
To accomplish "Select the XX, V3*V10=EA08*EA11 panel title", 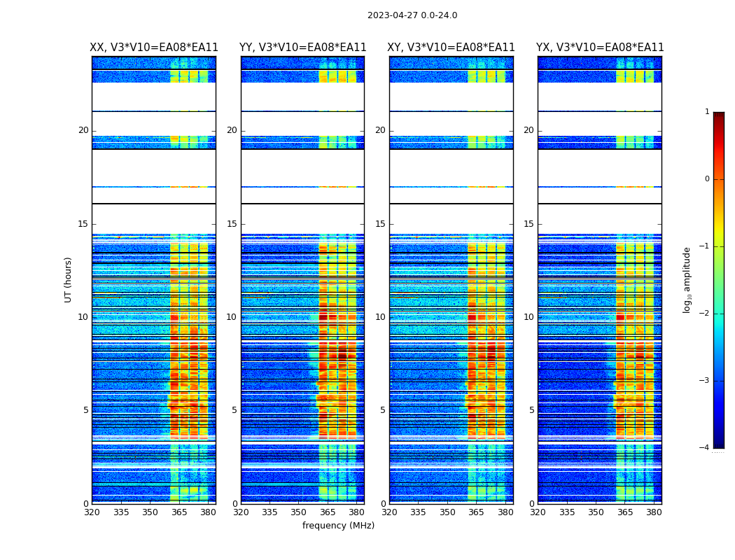I will pos(154,48).
